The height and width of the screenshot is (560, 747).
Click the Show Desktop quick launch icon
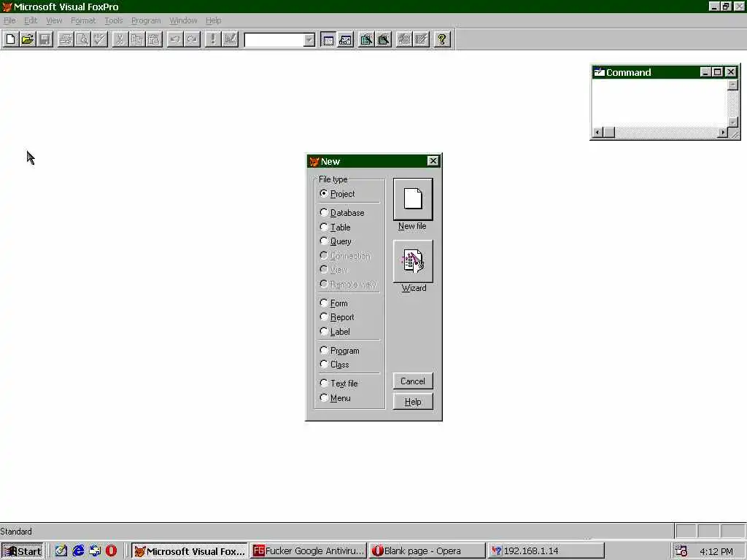[61, 551]
